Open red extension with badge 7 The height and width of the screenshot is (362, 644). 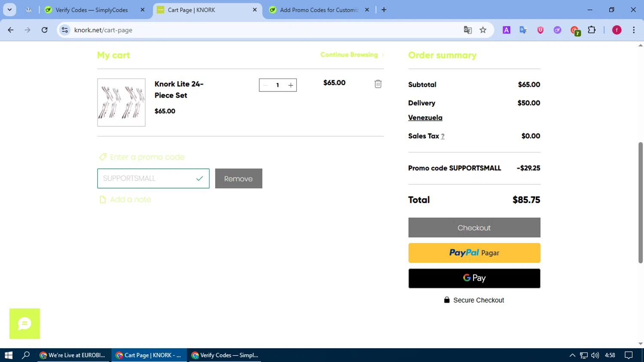coord(575,30)
